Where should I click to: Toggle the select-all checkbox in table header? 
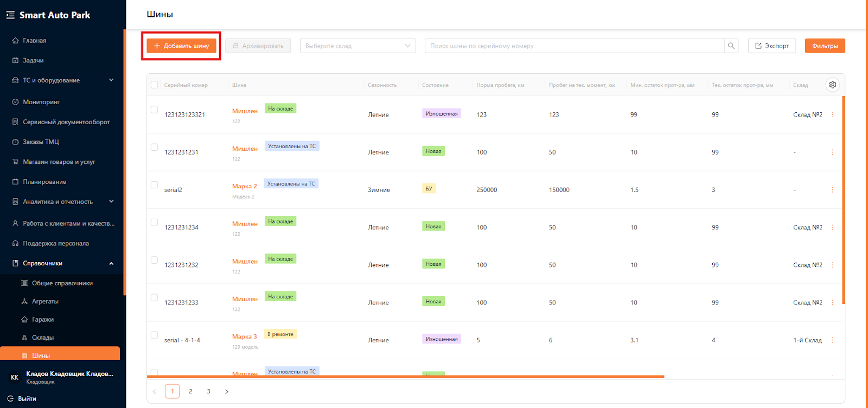click(155, 85)
